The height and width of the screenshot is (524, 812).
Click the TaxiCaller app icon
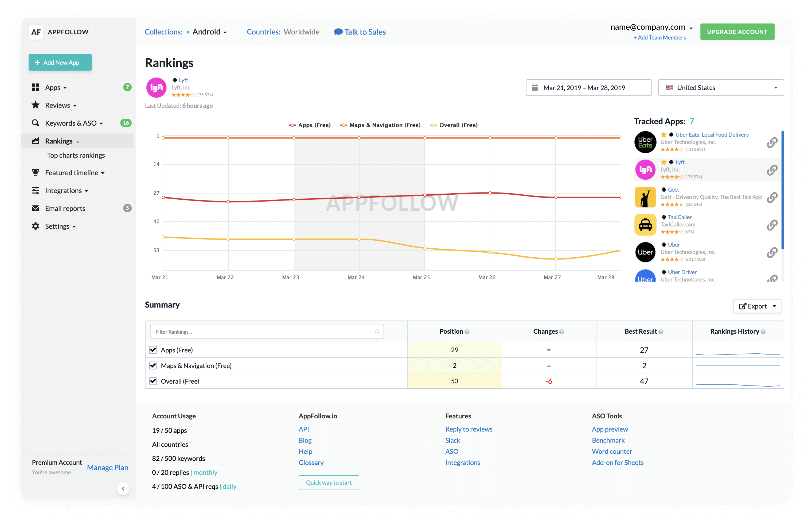point(645,225)
